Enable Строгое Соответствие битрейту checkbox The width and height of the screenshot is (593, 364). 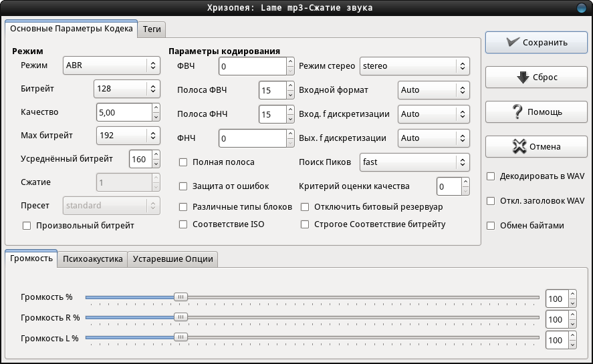pos(304,224)
